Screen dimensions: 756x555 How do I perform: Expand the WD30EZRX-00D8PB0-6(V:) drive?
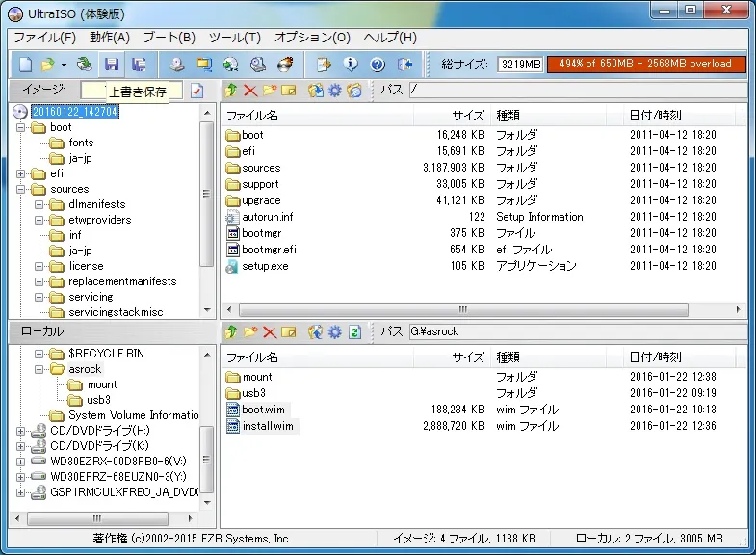21,462
